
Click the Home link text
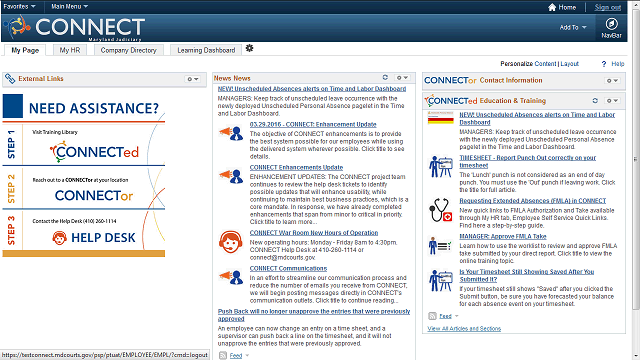567,7
